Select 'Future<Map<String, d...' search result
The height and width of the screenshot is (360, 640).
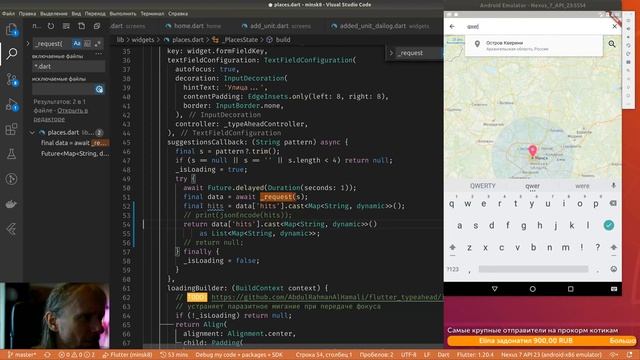(x=74, y=154)
